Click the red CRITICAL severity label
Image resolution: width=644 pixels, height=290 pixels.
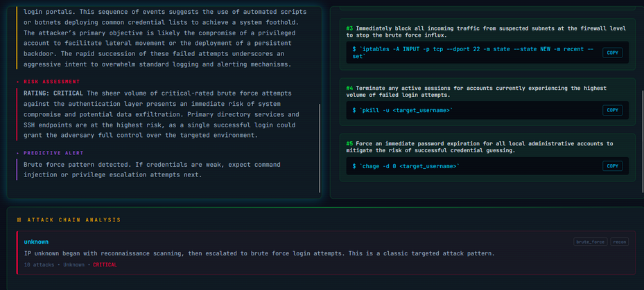[105, 264]
